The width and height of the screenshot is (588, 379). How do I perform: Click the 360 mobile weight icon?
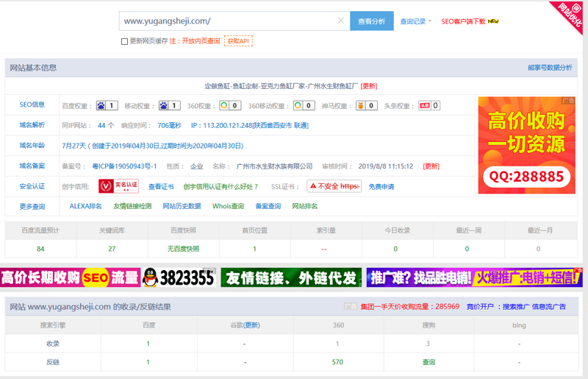[298, 105]
